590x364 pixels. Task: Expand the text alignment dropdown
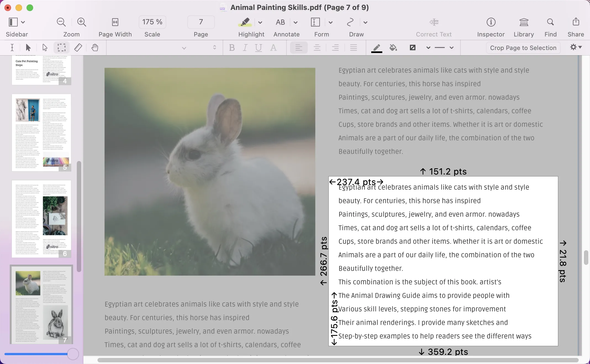tap(299, 48)
